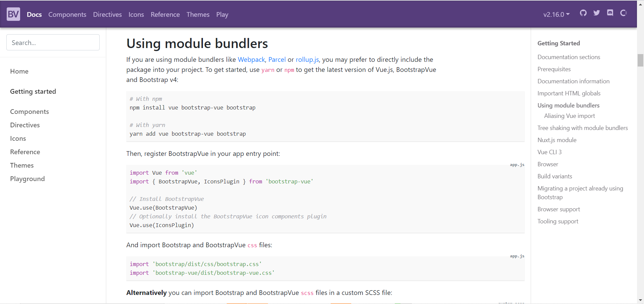Image resolution: width=644 pixels, height=304 pixels.
Task: Jump to Nuxt.js module section
Action: (x=557, y=140)
